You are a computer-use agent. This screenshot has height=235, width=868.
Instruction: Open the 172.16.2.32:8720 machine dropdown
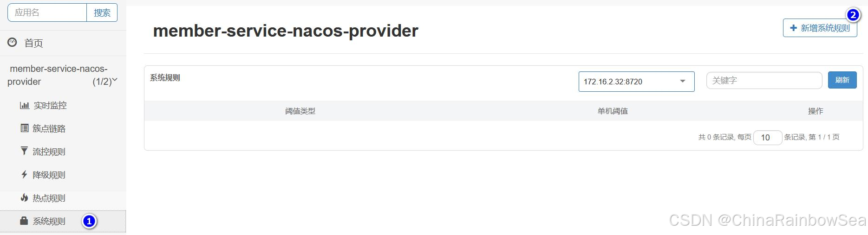[x=636, y=82]
